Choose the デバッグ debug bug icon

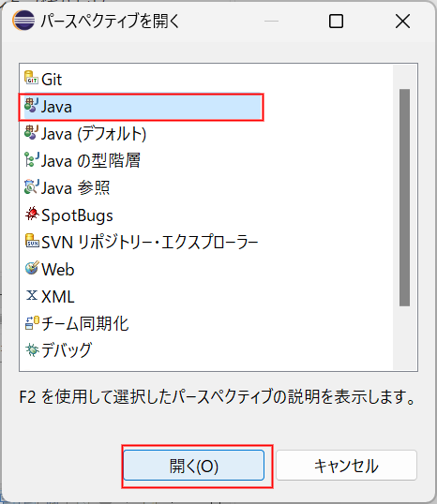click(32, 349)
